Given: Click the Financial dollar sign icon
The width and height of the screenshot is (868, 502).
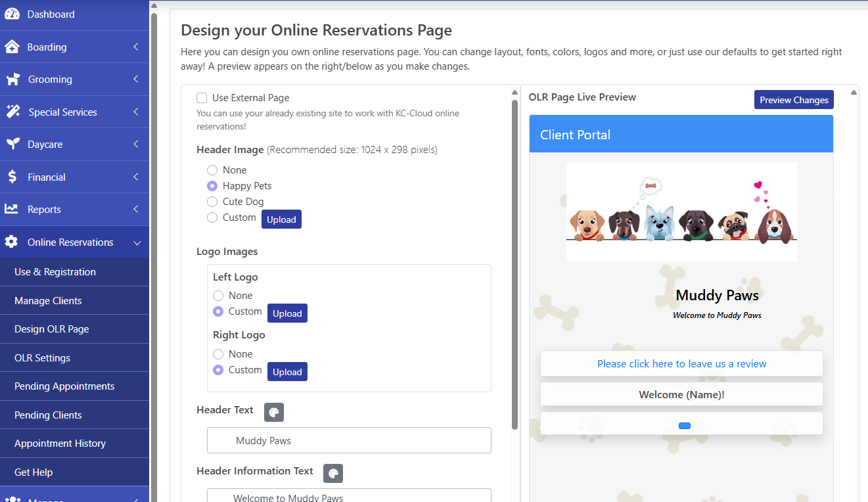Looking at the screenshot, I should coord(12,177).
